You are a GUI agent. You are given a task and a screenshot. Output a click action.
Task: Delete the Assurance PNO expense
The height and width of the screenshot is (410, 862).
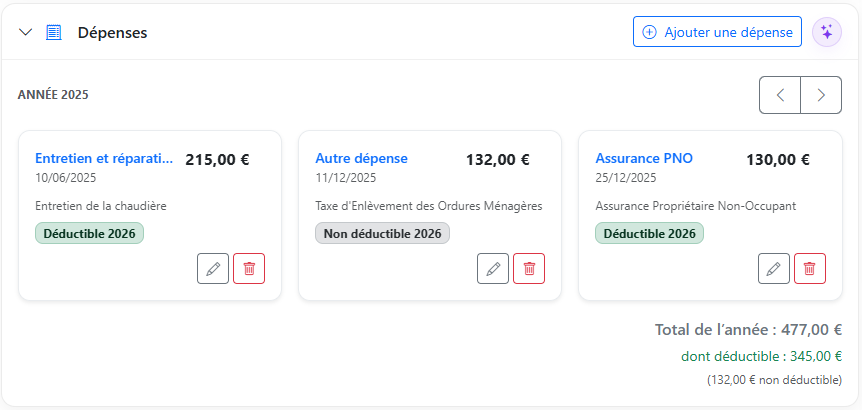[810, 269]
